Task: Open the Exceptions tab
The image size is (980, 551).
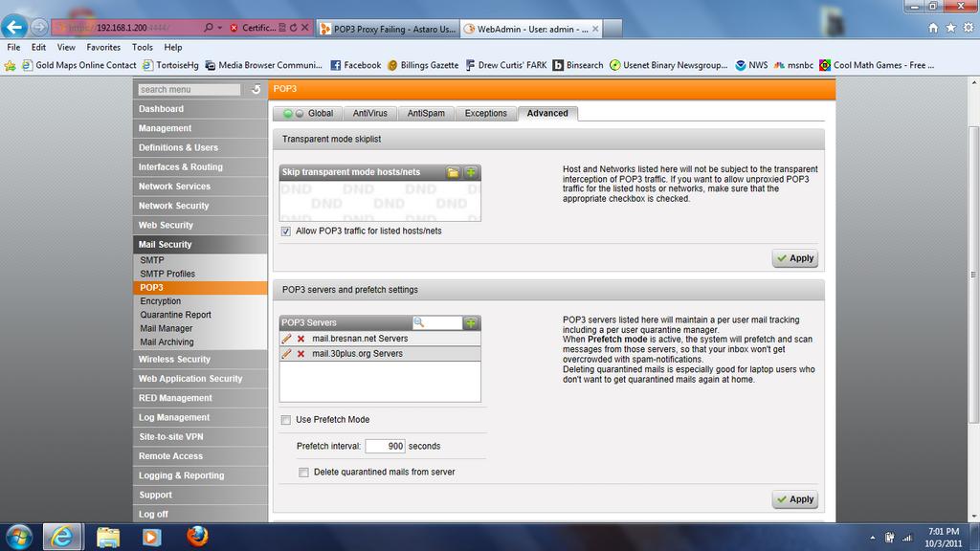Action: [485, 113]
